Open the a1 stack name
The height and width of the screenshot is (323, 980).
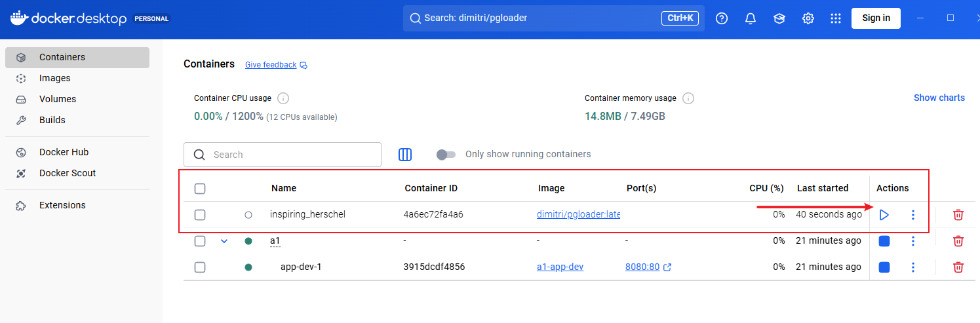click(275, 241)
